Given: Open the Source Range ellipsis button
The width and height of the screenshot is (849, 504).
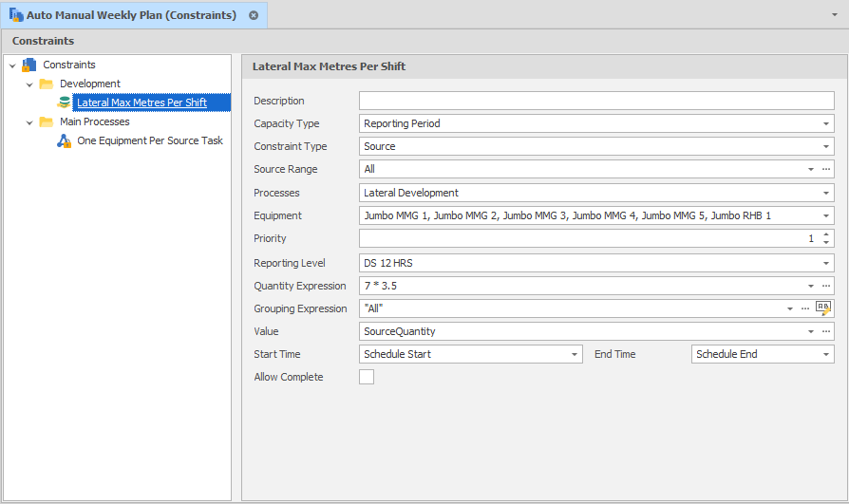Looking at the screenshot, I should 826,169.
